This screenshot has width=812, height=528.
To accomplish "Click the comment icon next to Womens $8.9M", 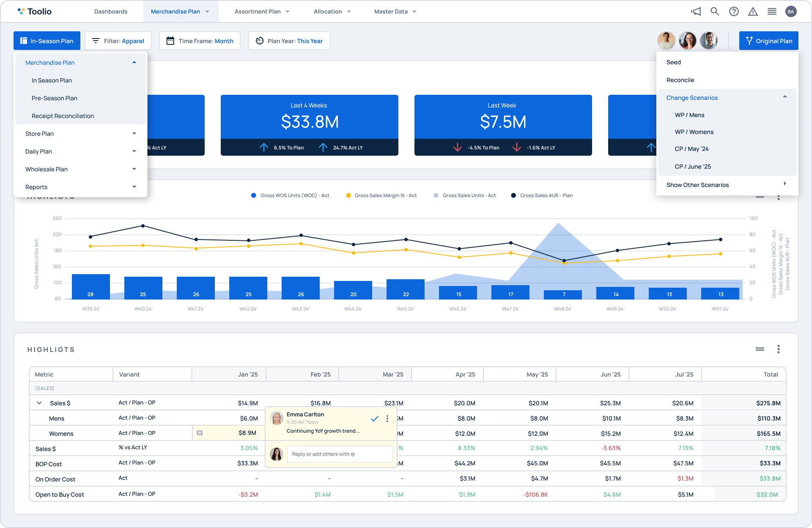I will [x=200, y=433].
